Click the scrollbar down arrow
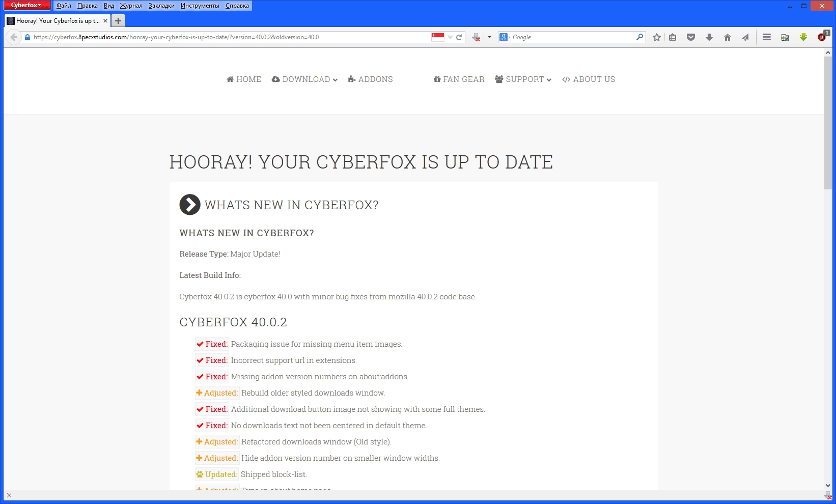The width and height of the screenshot is (836, 504). coord(828,486)
